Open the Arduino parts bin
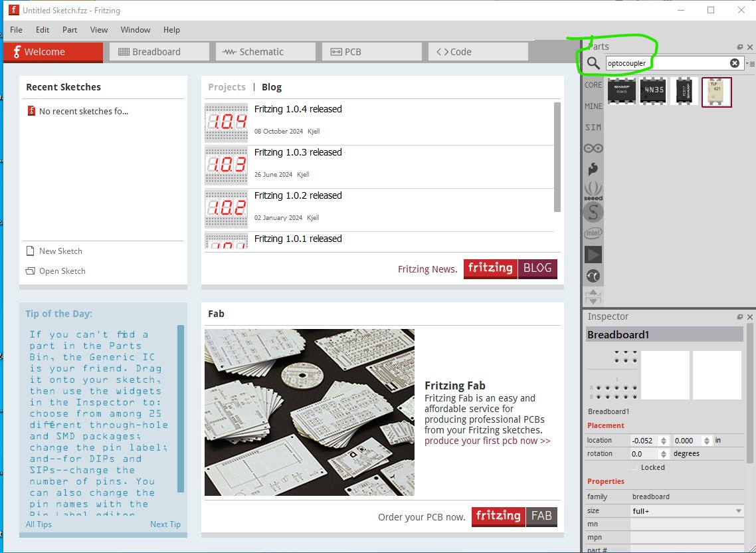Screen dimensions: 756x553 593,148
